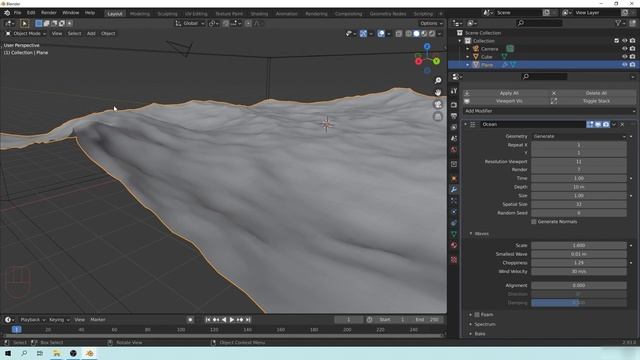Hide Cube in viewport via eye icon
The height and width of the screenshot is (360, 640).
[x=624, y=57]
